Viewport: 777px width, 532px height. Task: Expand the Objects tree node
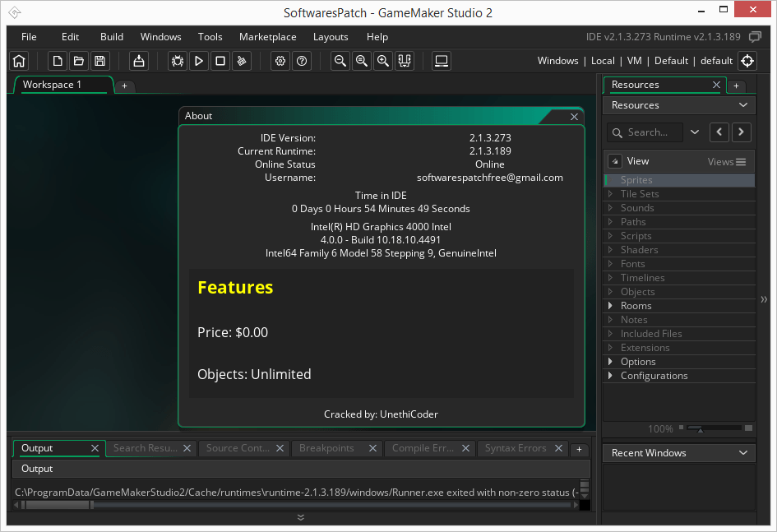[610, 292]
